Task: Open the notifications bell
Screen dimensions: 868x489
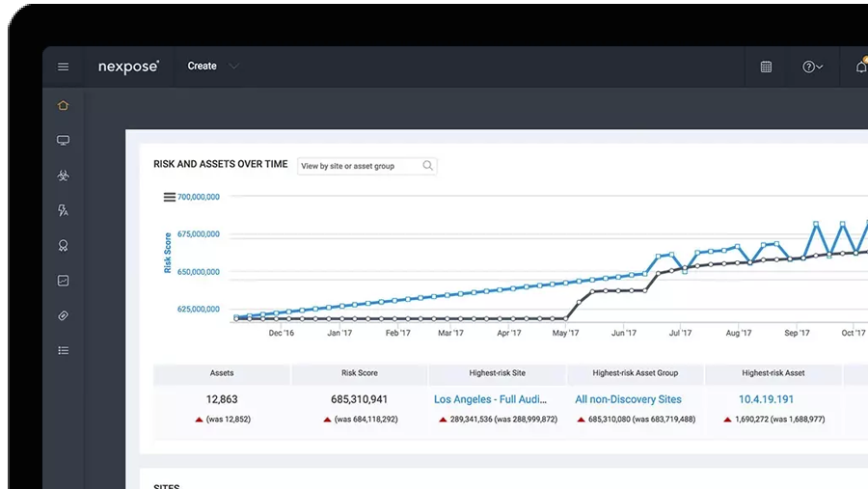Action: (x=861, y=67)
